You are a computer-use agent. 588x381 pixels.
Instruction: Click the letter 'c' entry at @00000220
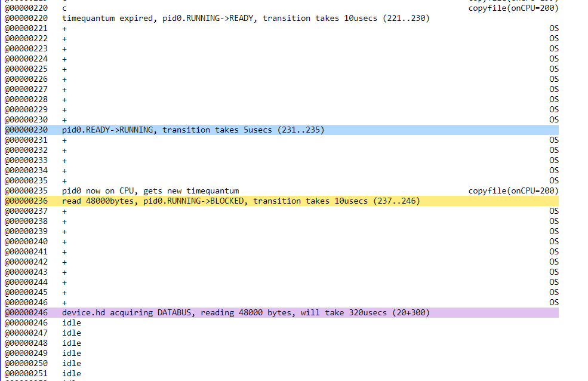(64, 8)
